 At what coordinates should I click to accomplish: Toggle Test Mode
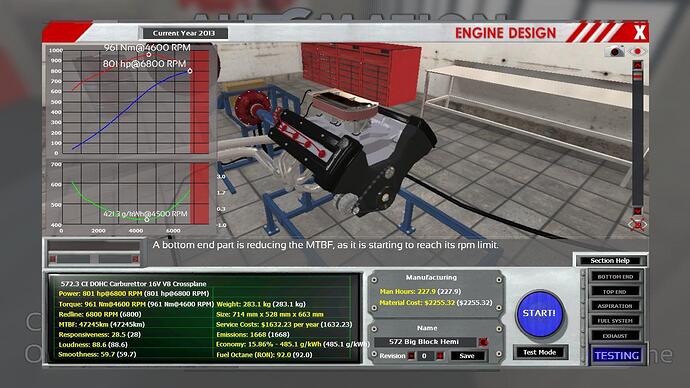click(x=540, y=352)
